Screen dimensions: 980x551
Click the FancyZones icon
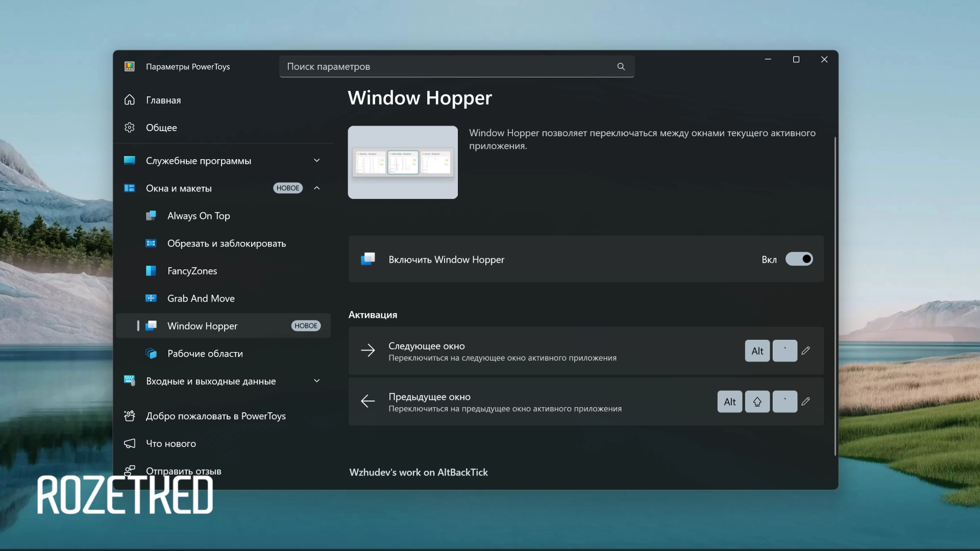tap(151, 270)
